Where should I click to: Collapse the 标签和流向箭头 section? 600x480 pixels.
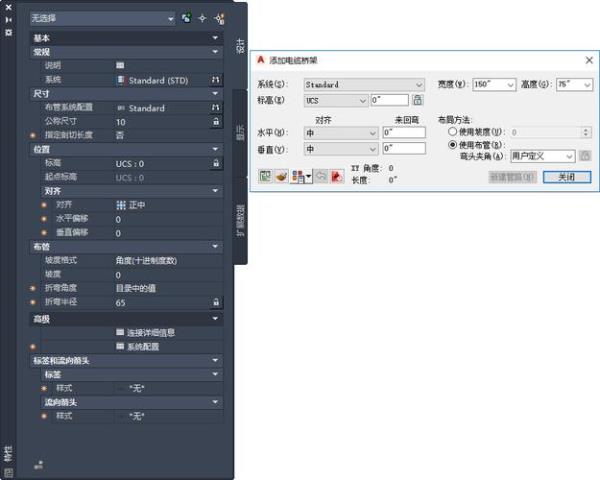[215, 360]
